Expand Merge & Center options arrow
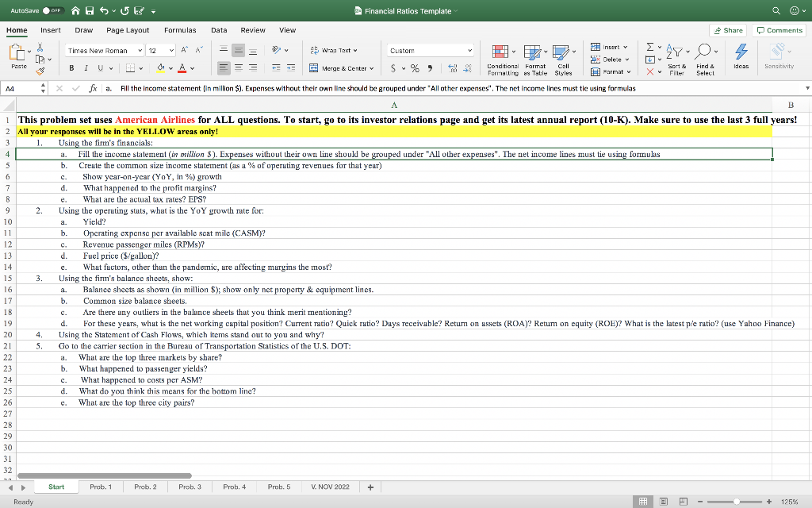Viewport: 812px width, 508px height. pos(371,68)
